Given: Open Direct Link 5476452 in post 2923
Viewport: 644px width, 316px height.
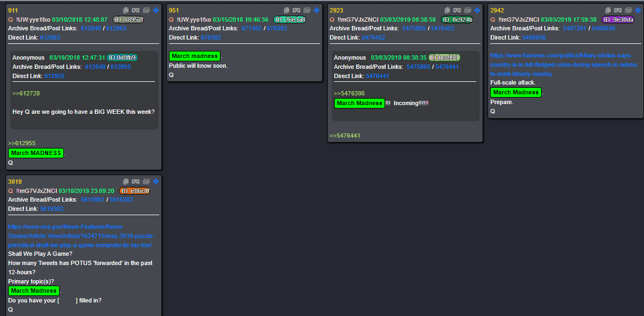Looking at the screenshot, I should [373, 37].
